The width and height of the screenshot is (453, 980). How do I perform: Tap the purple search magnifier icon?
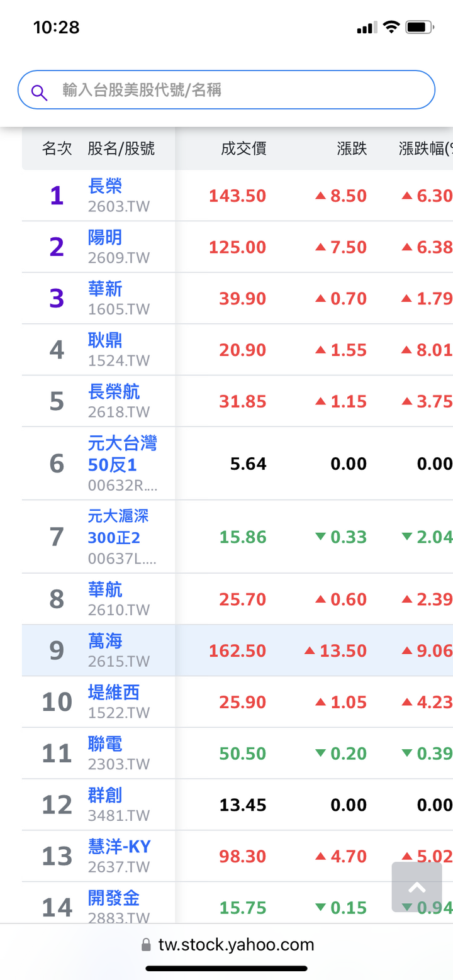pyautogui.click(x=39, y=92)
